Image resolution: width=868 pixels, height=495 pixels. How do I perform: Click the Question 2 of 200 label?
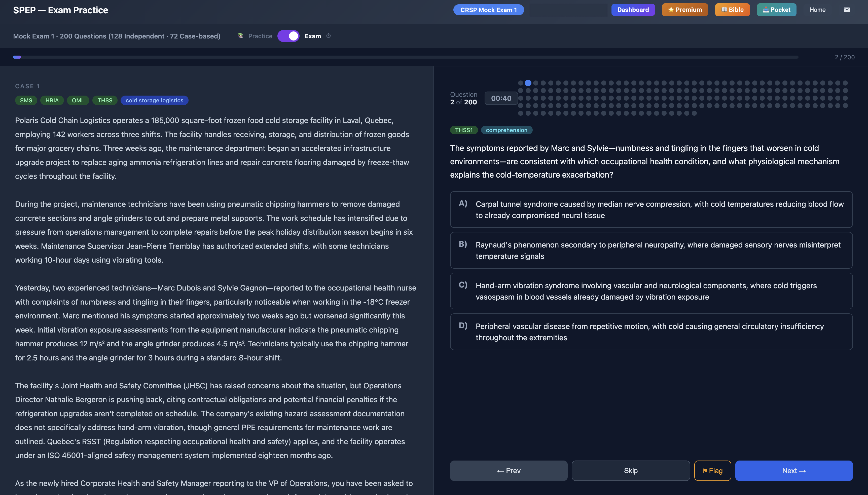click(464, 98)
